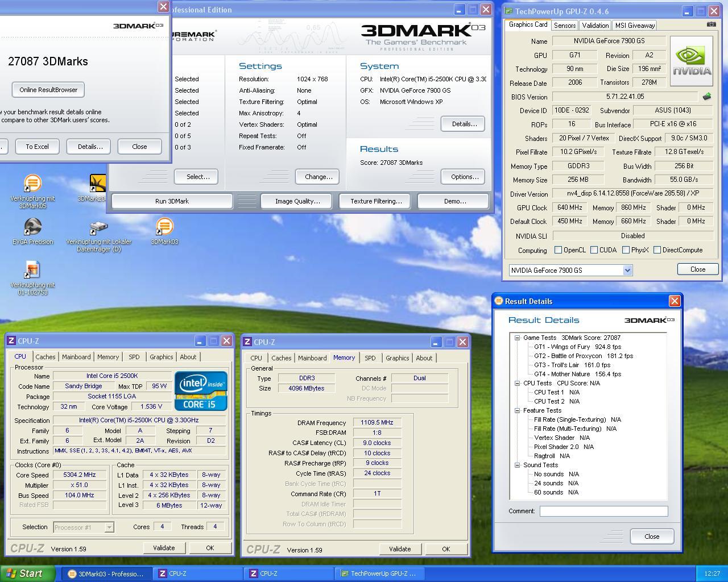Click the Comment input field
The height and width of the screenshot is (582, 728).
[x=603, y=511]
